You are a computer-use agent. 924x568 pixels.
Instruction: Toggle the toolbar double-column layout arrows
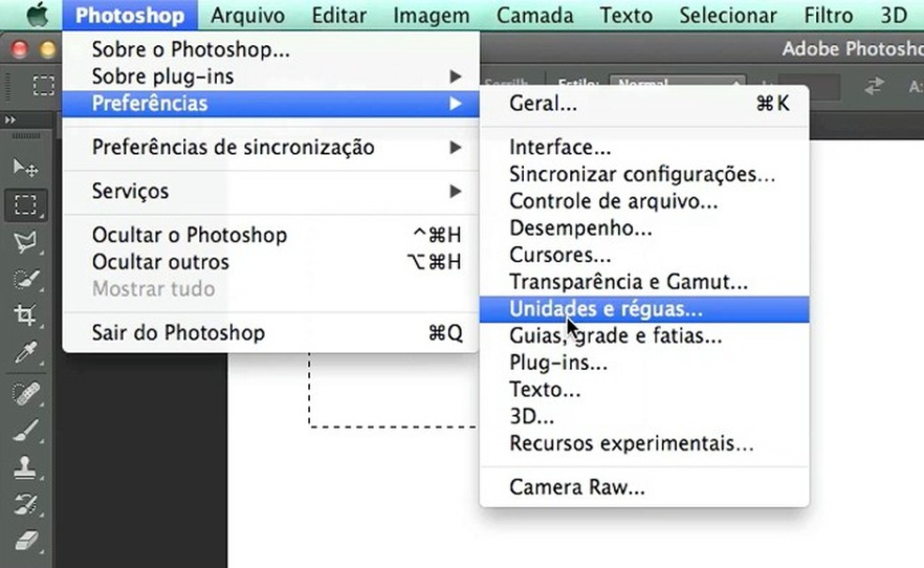pyautogui.click(x=10, y=120)
